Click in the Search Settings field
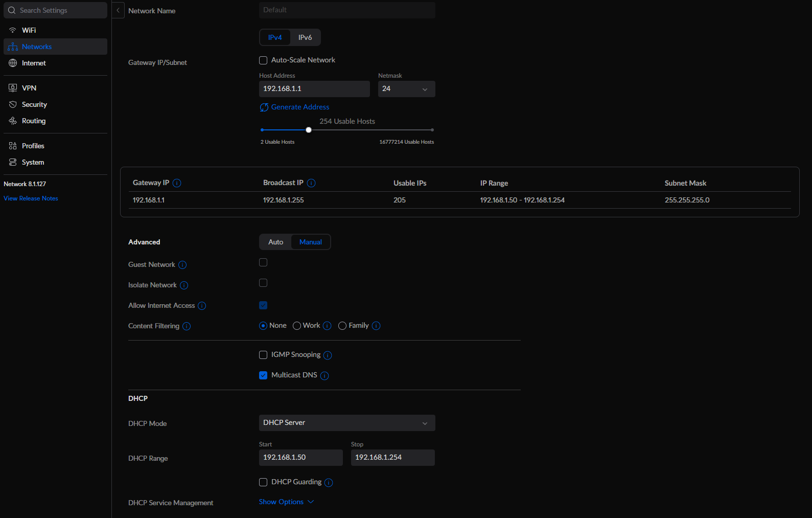The width and height of the screenshot is (812, 518). pyautogui.click(x=55, y=10)
